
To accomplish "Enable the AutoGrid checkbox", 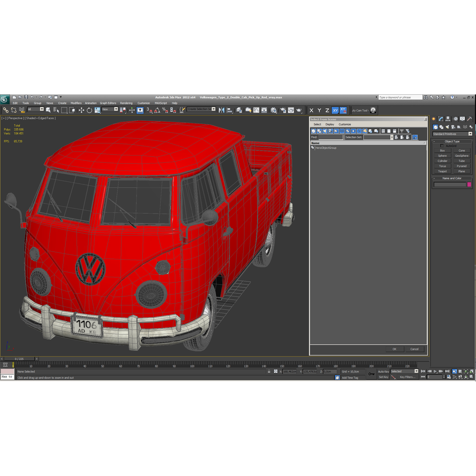I will coord(442,146).
